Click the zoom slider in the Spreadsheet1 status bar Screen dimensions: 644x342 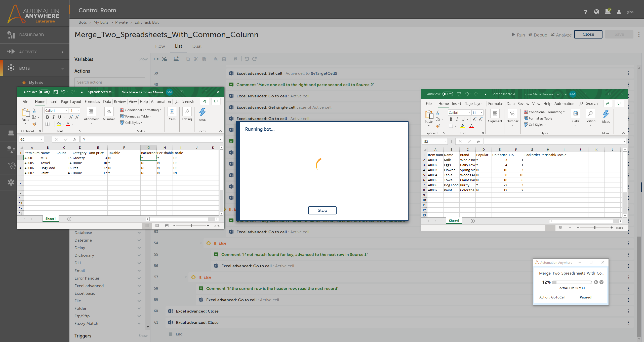click(191, 226)
